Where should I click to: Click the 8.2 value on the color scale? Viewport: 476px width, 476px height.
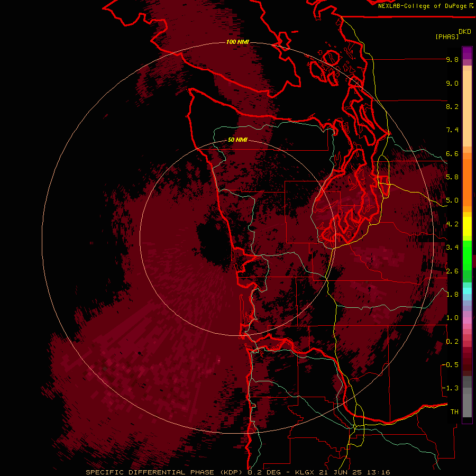click(x=452, y=106)
